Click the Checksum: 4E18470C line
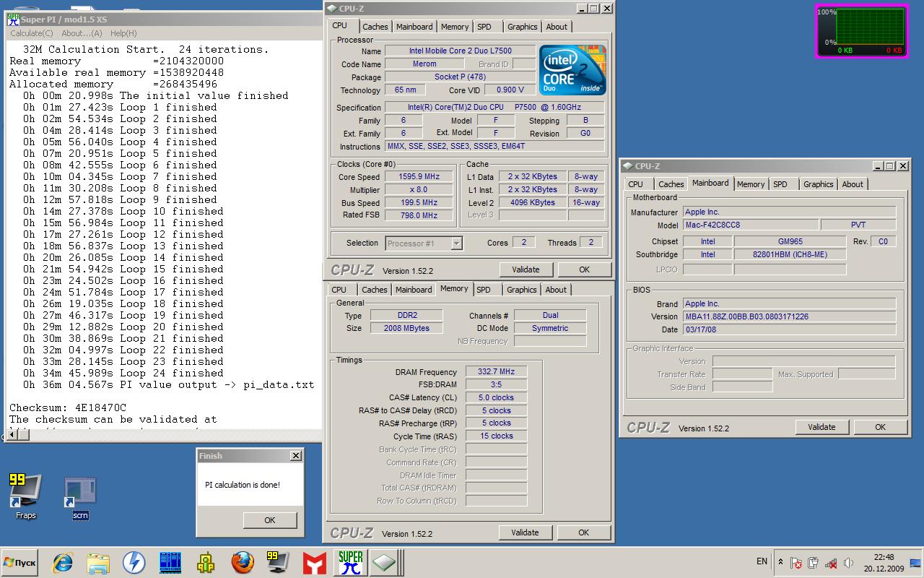Viewport: 924px width, 578px height. (x=68, y=407)
